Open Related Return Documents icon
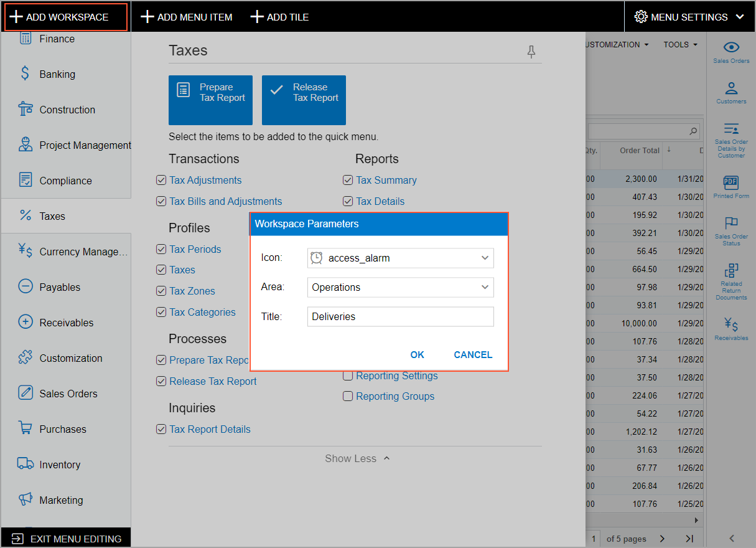Screen dimensions: 756x548 (731, 271)
